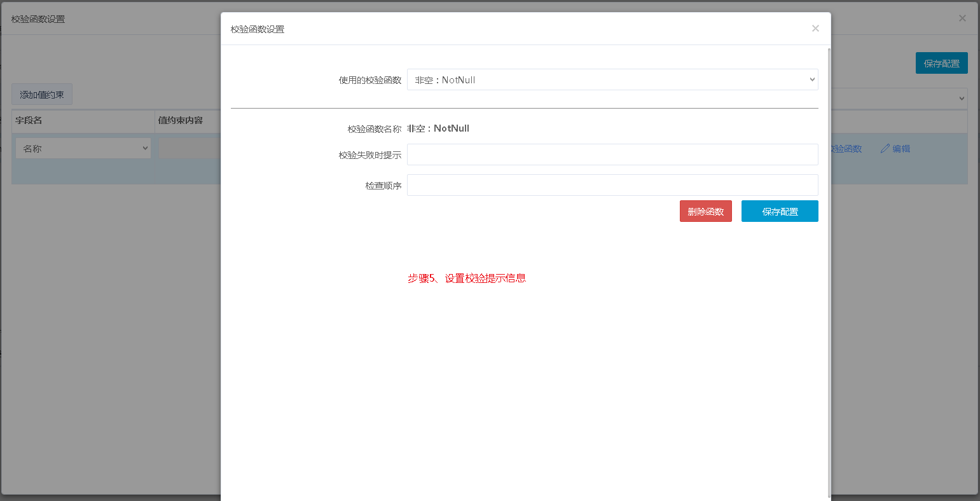Viewport: 980px width, 501px height.
Task: Click the 添加值约束 button
Action: click(42, 95)
